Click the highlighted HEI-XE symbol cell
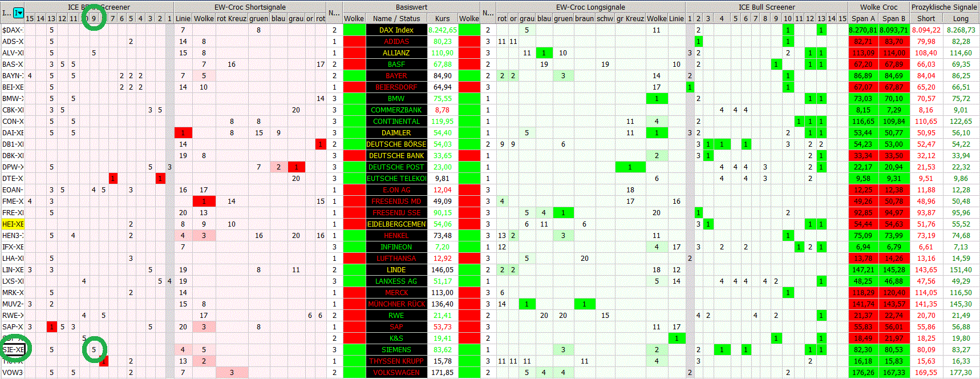Viewport: 980px width, 379px height. click(x=13, y=224)
